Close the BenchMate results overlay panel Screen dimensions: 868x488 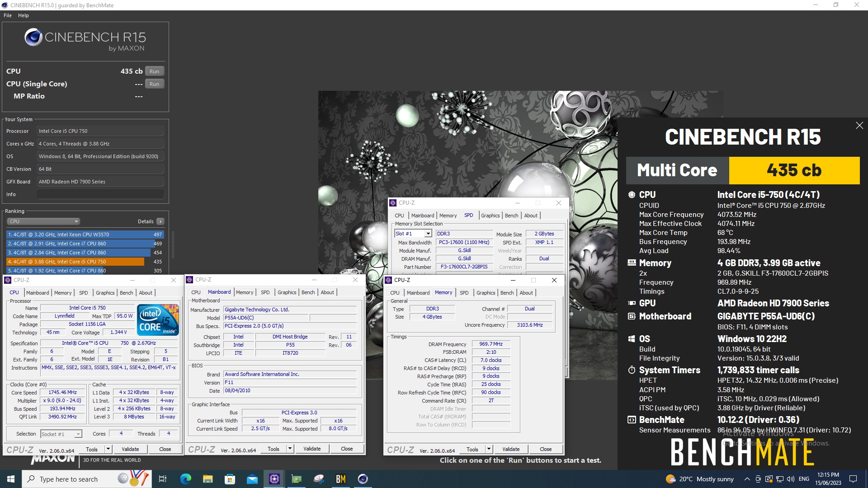pos(859,126)
